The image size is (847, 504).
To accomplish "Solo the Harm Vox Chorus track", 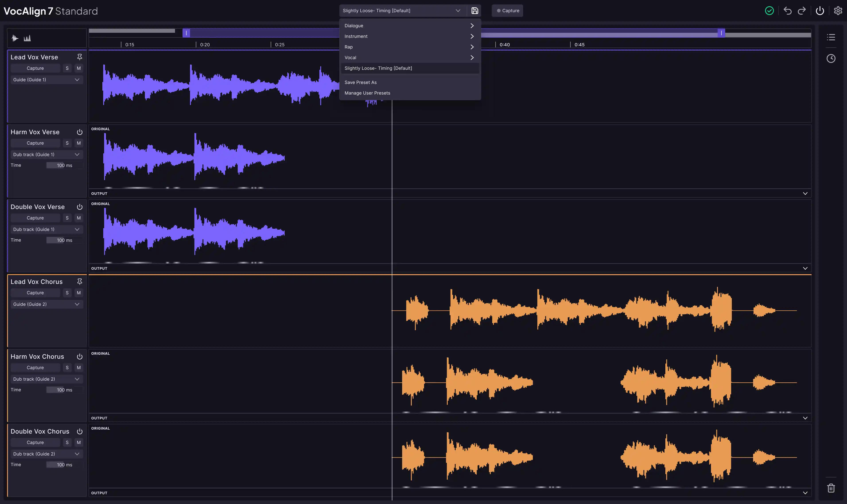I will coord(67,367).
